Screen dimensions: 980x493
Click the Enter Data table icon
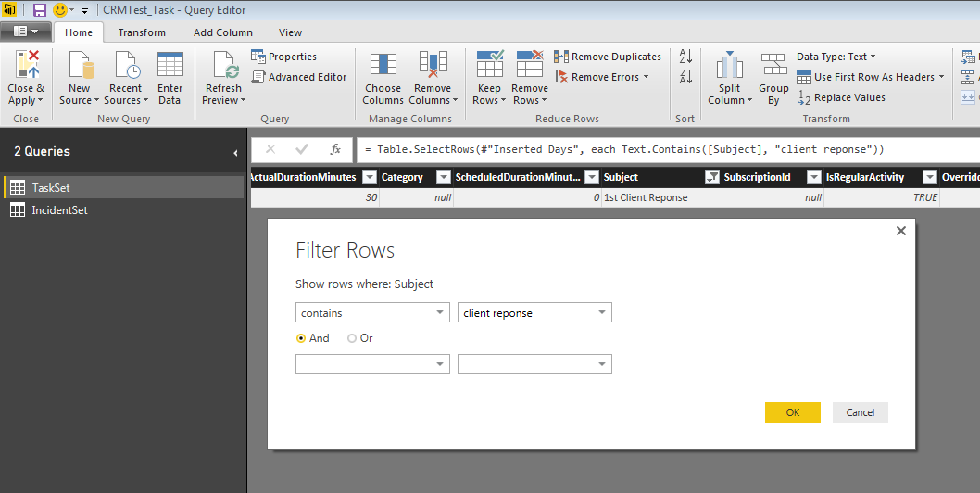coord(170,65)
